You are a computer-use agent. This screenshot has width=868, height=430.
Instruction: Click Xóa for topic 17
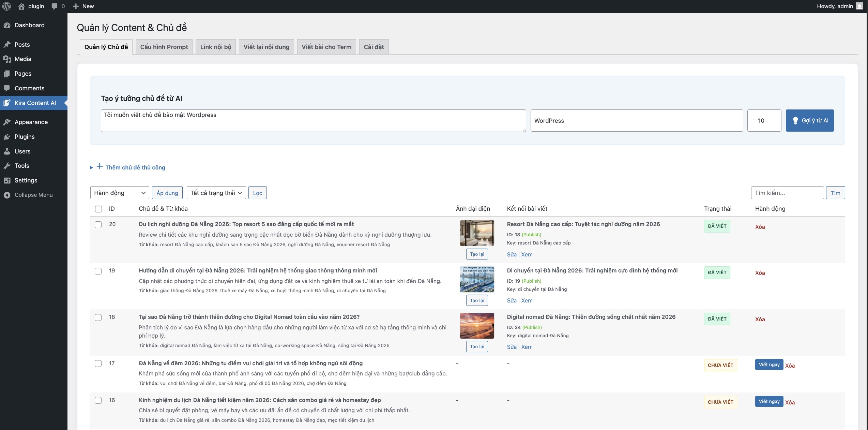790,366
